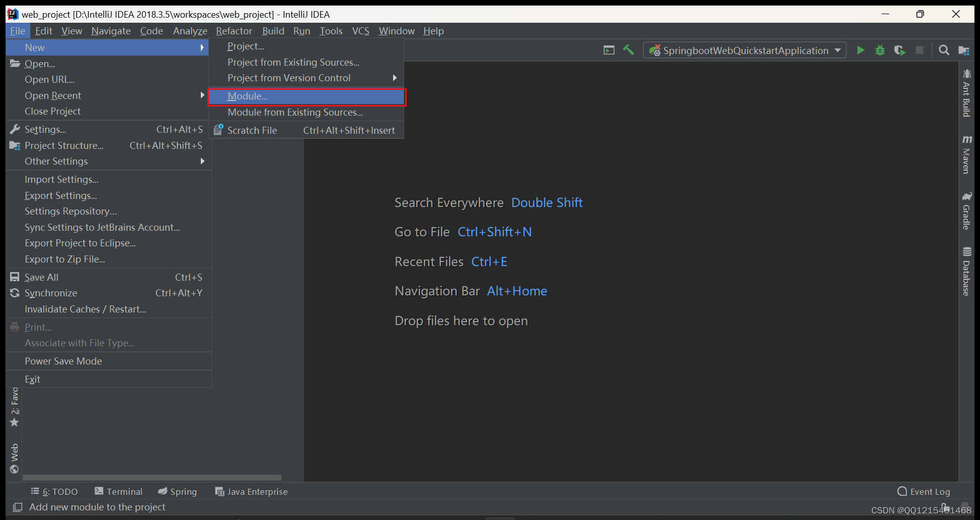
Task: Open Project Structure icon at toolbar right
Action: pos(964,50)
